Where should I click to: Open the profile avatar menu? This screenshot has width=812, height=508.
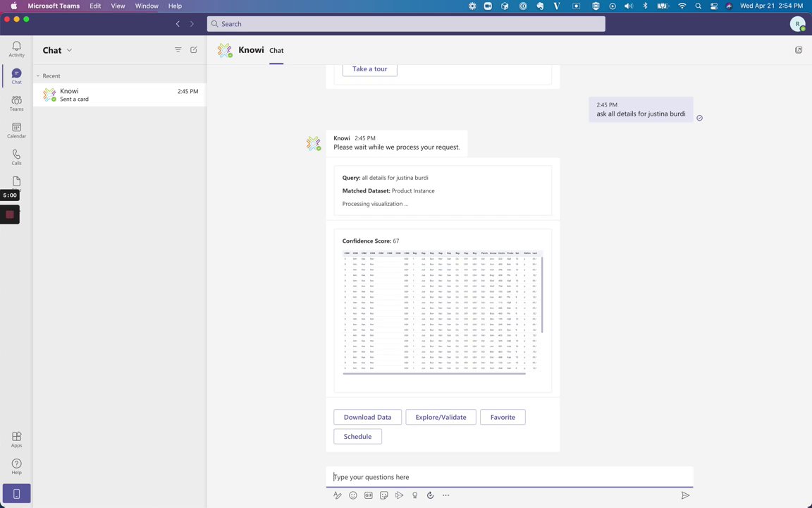797,24
